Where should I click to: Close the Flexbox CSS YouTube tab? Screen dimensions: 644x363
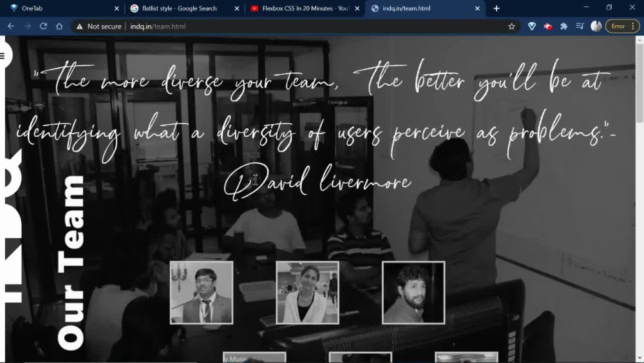click(x=357, y=8)
